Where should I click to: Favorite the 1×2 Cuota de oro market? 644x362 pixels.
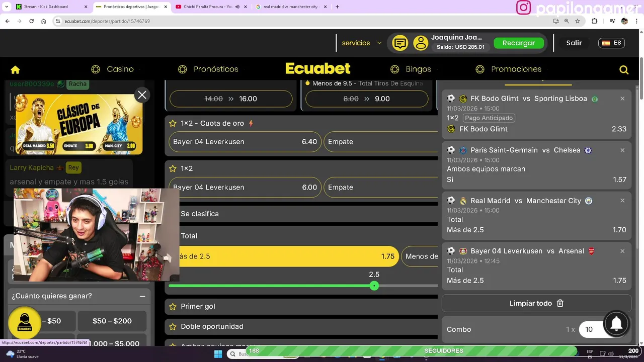[173, 123]
